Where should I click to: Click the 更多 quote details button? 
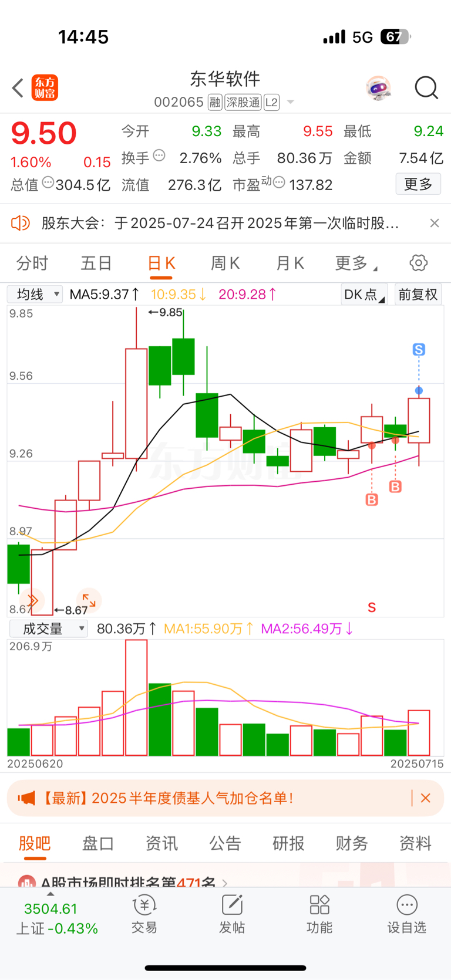[x=418, y=184]
